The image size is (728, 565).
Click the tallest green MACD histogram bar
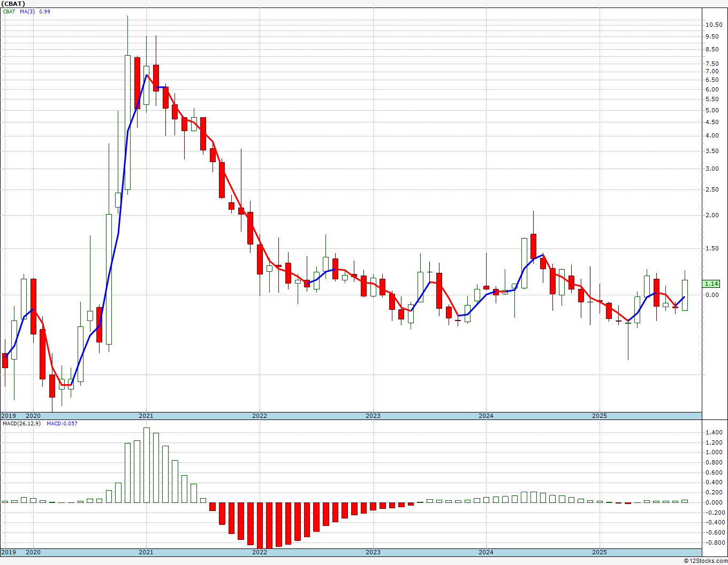click(x=147, y=465)
